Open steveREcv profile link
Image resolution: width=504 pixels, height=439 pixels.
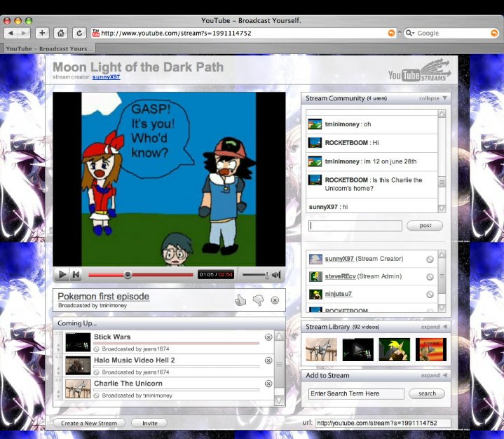(x=341, y=276)
